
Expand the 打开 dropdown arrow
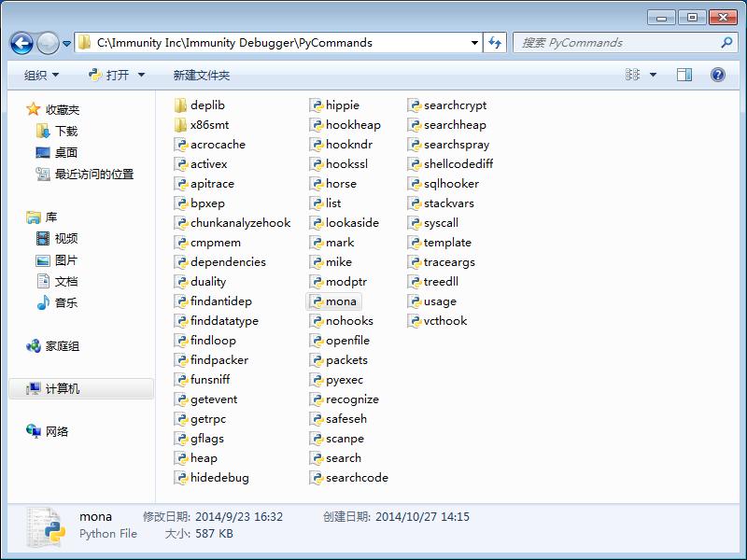click(141, 75)
